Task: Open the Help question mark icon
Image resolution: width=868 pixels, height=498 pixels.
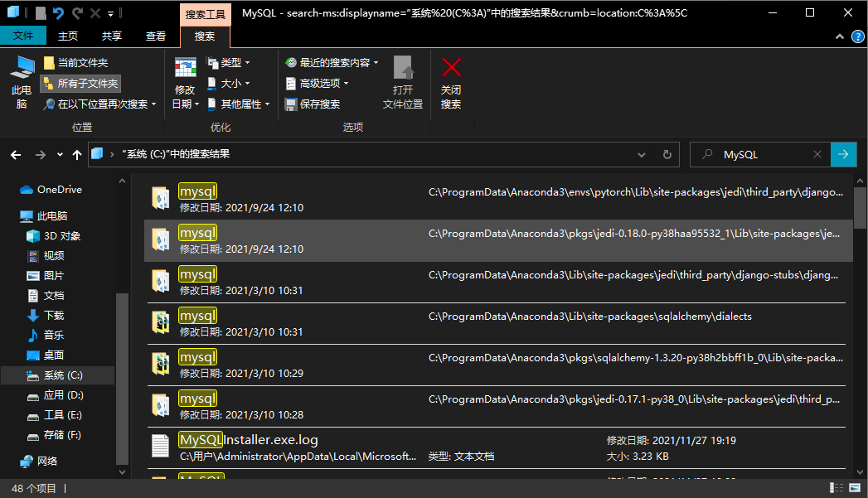Action: (x=857, y=36)
